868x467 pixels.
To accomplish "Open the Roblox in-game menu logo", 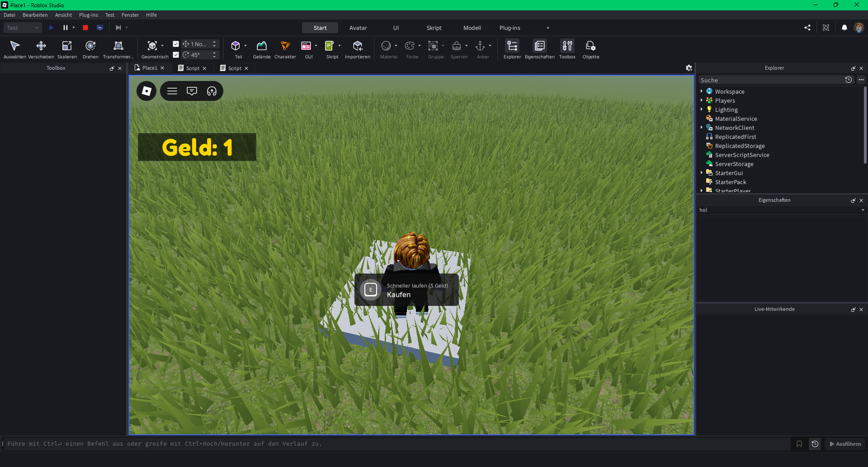I will coord(146,91).
